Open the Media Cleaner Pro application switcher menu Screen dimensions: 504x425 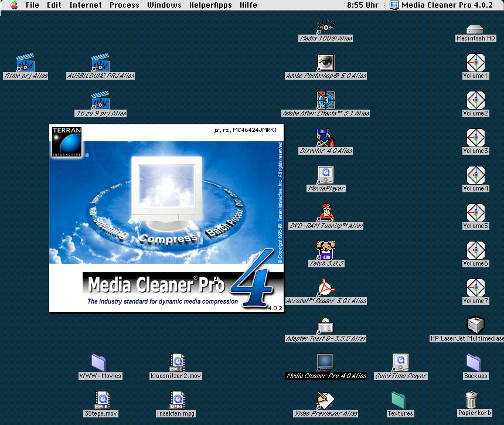(x=444, y=5)
